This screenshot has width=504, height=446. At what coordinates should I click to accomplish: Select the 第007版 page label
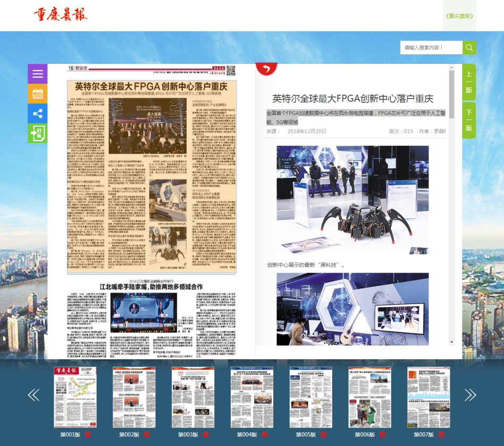pos(424,434)
